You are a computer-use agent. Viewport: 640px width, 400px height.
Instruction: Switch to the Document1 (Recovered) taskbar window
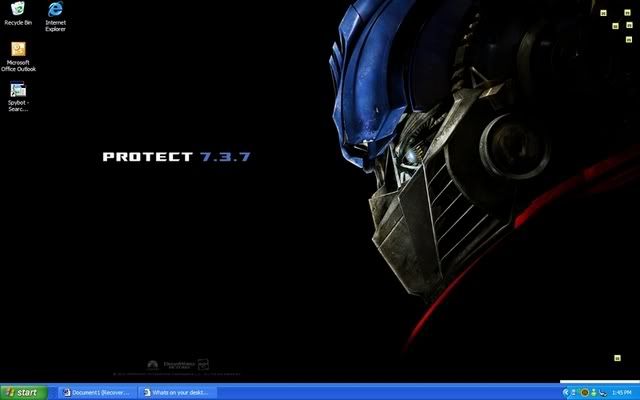pyautogui.click(x=98, y=393)
